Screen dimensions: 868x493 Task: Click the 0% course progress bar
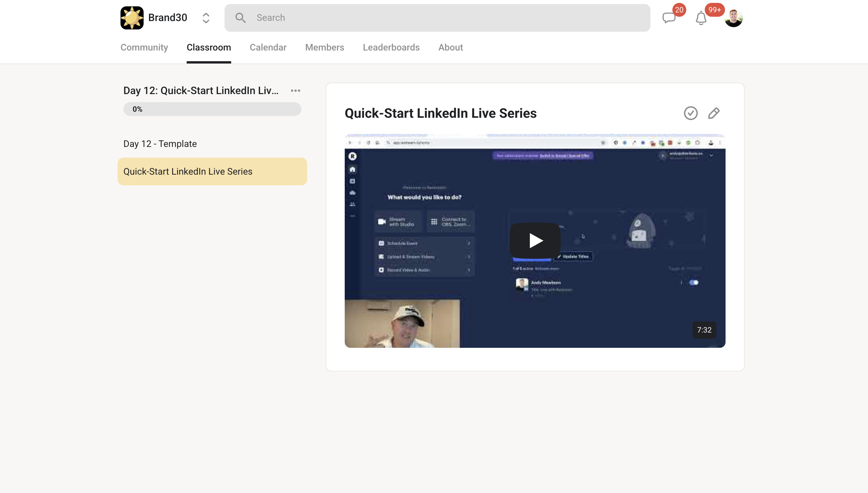tap(212, 109)
